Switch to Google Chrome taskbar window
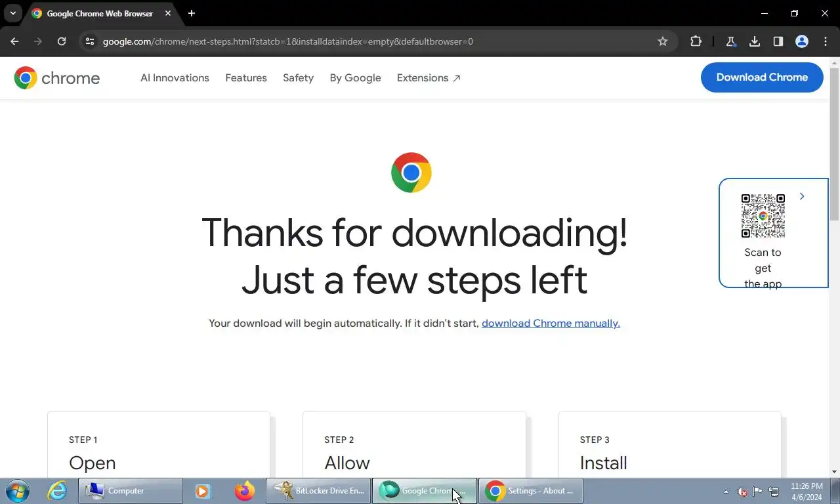The image size is (840, 504). pyautogui.click(x=425, y=491)
